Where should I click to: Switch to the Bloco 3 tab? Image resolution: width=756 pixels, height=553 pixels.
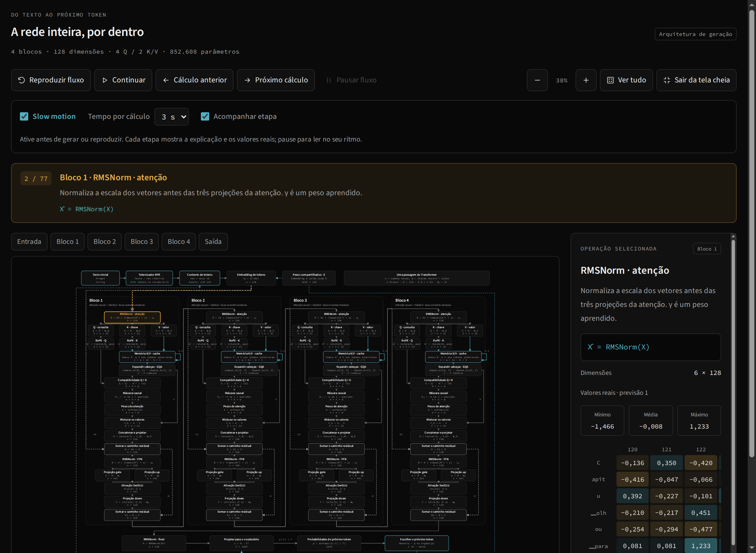pyautogui.click(x=142, y=242)
